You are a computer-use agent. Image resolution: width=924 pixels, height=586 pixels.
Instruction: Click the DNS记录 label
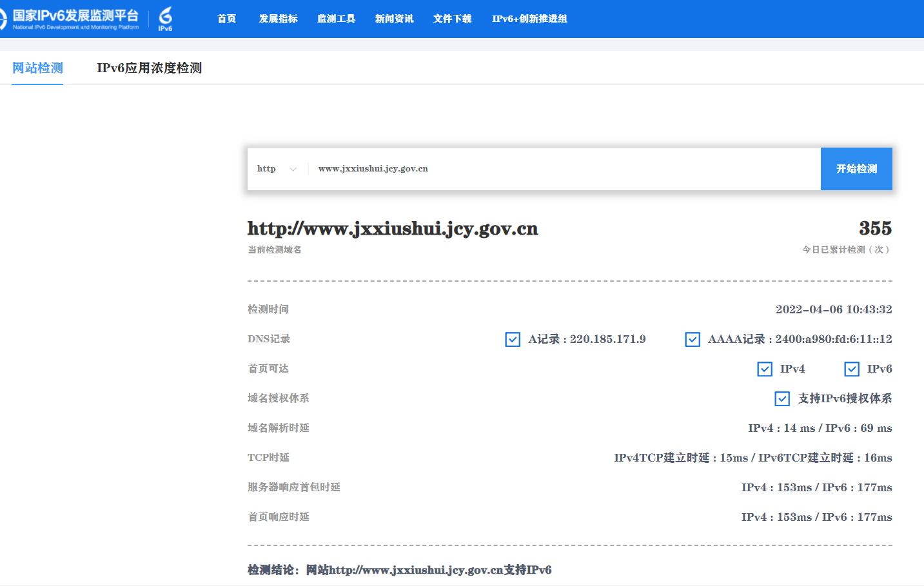(269, 339)
